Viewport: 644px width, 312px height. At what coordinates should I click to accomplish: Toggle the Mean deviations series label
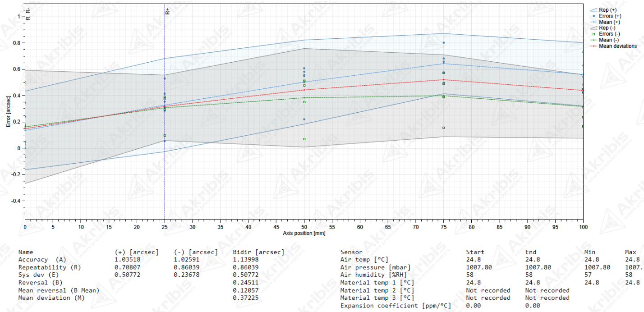618,46
